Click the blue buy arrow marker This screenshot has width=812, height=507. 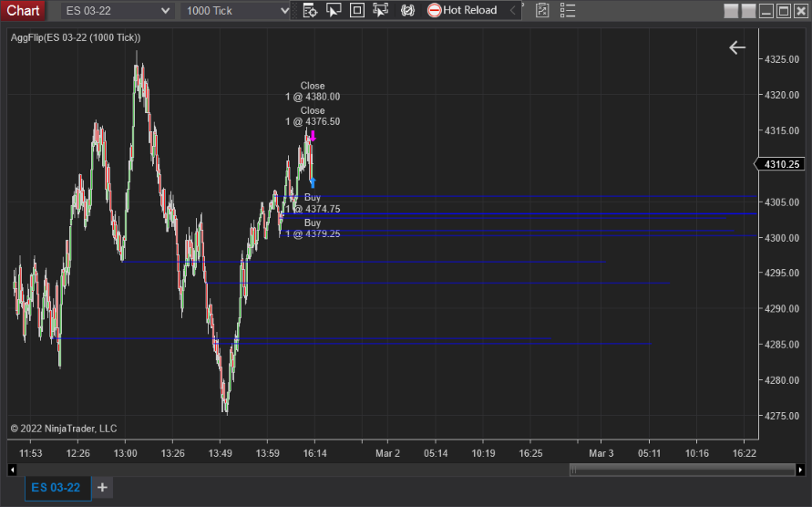tap(313, 183)
